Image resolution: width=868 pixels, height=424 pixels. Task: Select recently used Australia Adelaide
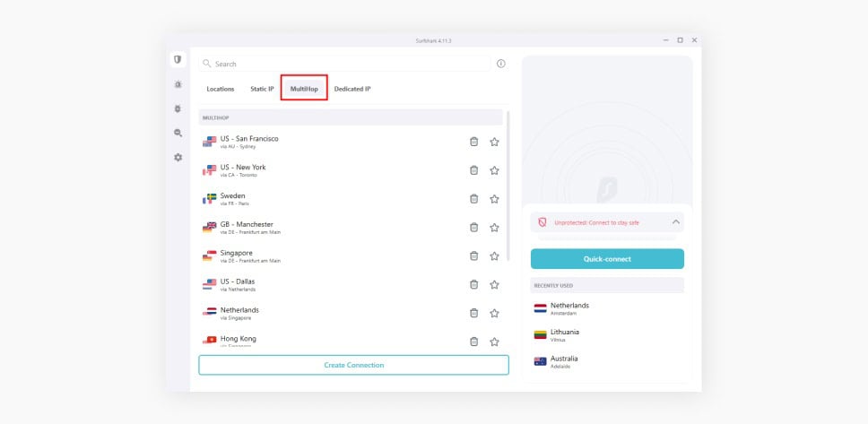point(607,361)
